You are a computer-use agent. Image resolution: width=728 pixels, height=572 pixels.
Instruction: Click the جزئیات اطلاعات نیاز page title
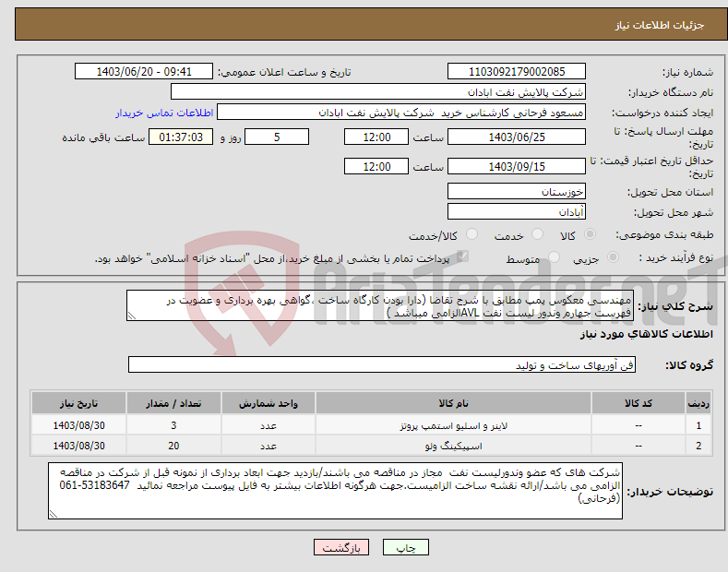click(x=660, y=25)
